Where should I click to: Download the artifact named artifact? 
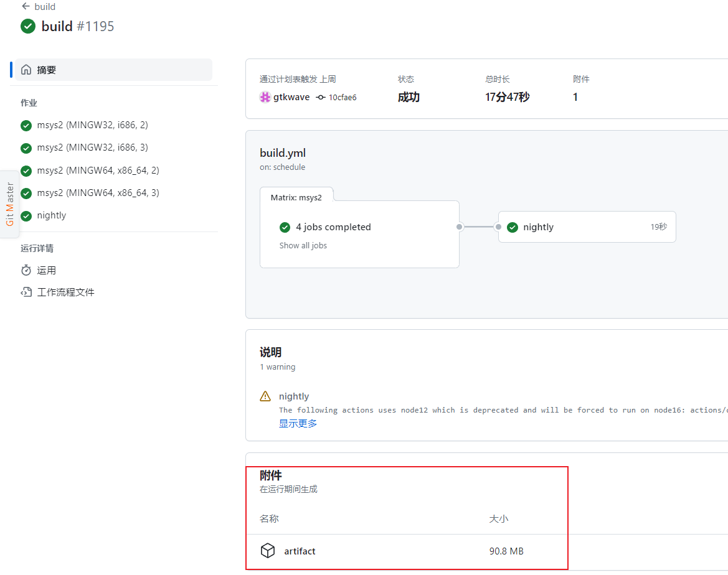coord(300,551)
